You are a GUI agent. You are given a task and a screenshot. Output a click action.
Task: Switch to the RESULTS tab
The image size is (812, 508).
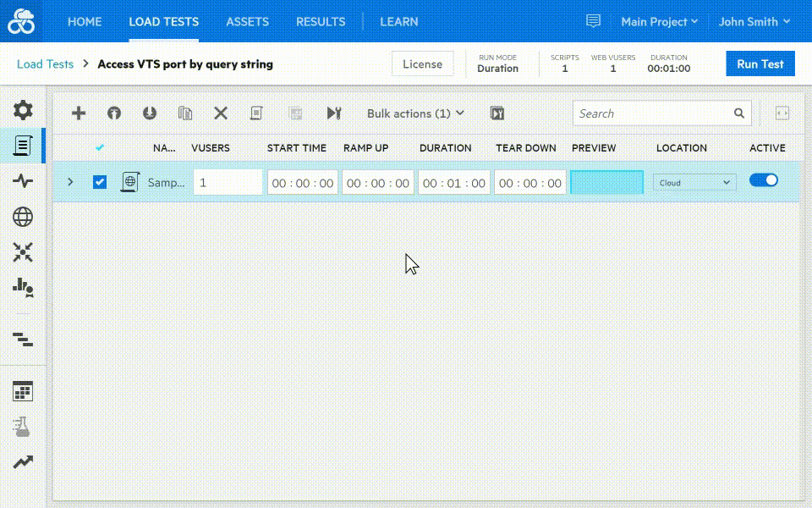[321, 21]
